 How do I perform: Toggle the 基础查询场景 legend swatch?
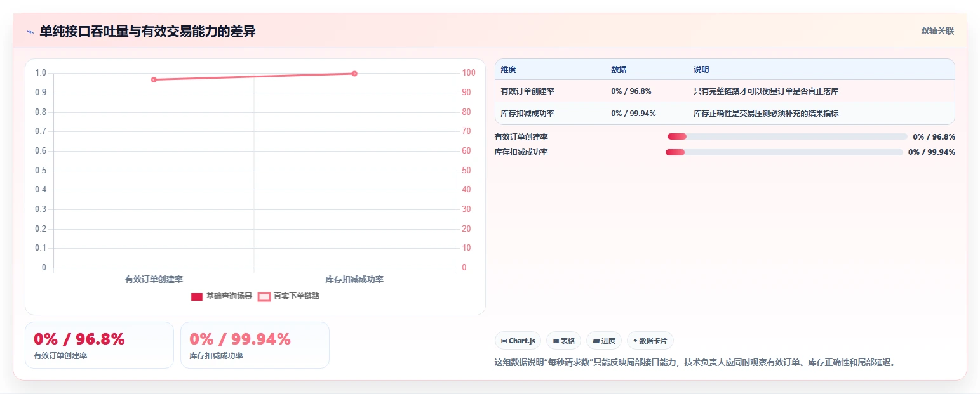click(196, 296)
